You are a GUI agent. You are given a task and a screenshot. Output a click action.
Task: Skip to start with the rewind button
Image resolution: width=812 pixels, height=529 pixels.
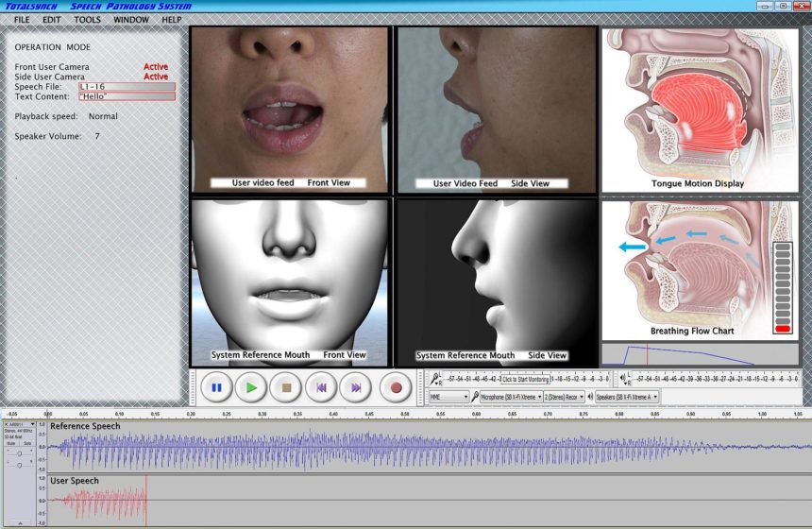pos(321,387)
